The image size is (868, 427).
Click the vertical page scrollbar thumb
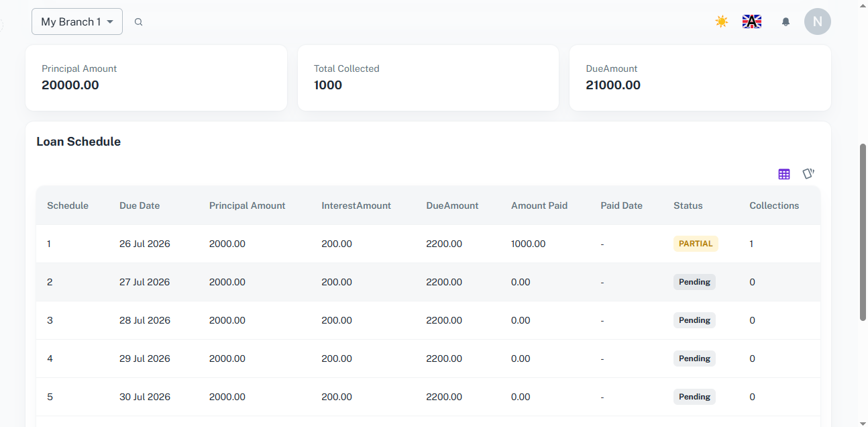pos(863,232)
